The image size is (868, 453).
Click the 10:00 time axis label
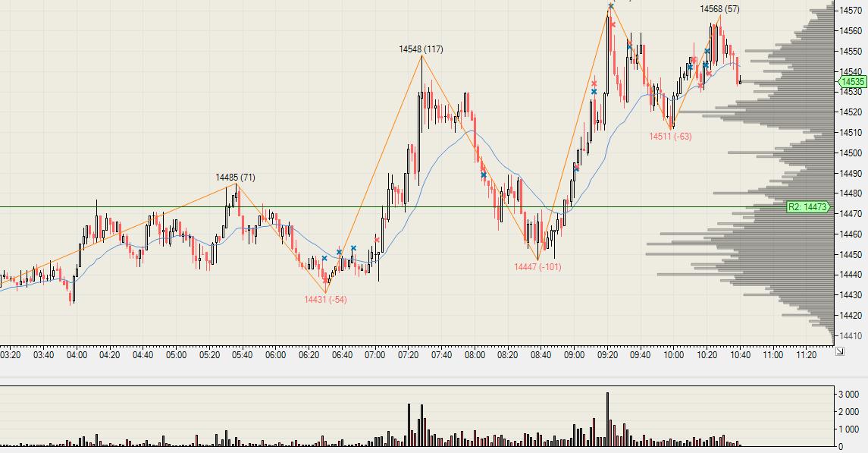673,355
